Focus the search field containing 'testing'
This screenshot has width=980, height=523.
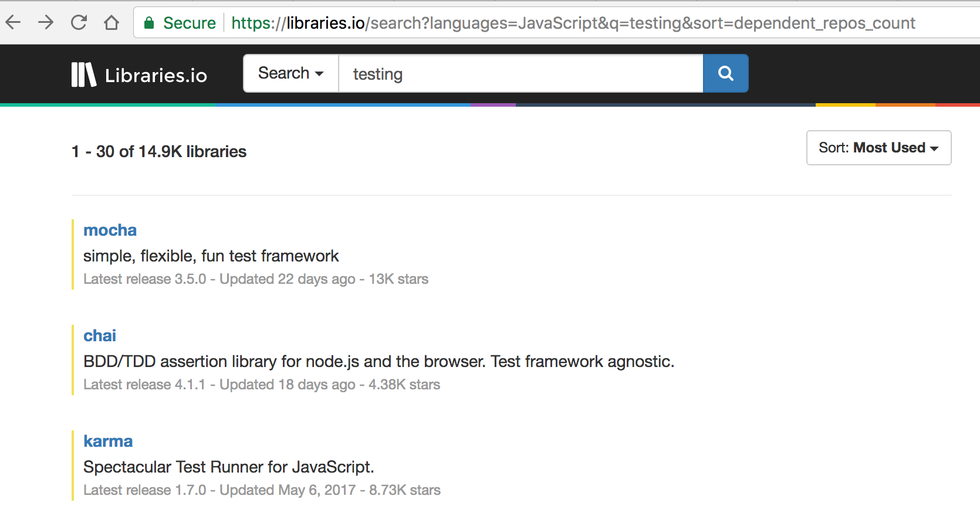521,73
